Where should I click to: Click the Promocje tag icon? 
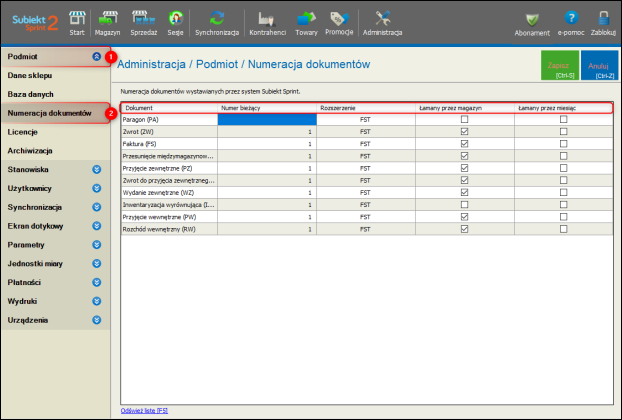[340, 20]
